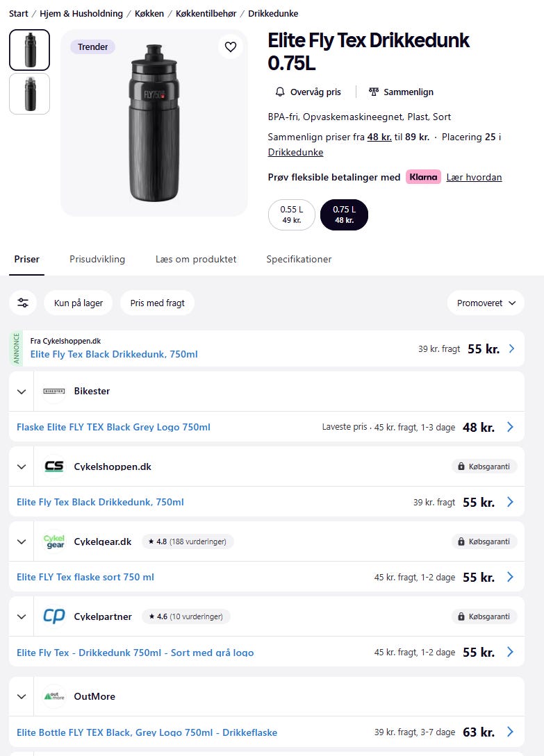This screenshot has width=544, height=756.
Task: Open the filter sliders icon
Action: coord(24,303)
